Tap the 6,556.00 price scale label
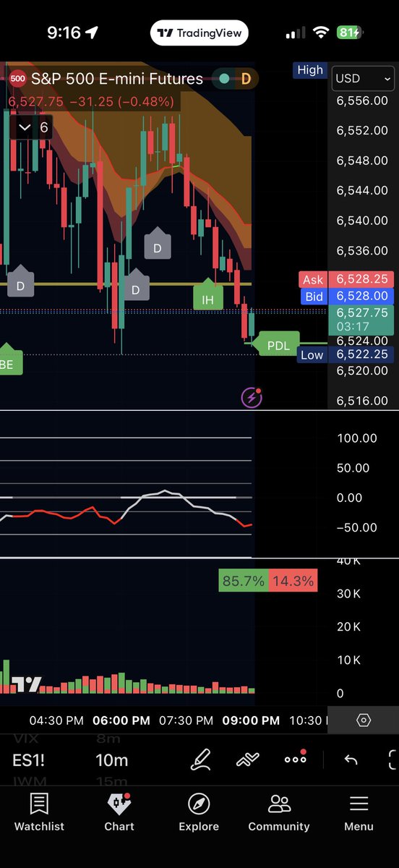Image resolution: width=399 pixels, height=868 pixels. click(x=362, y=100)
